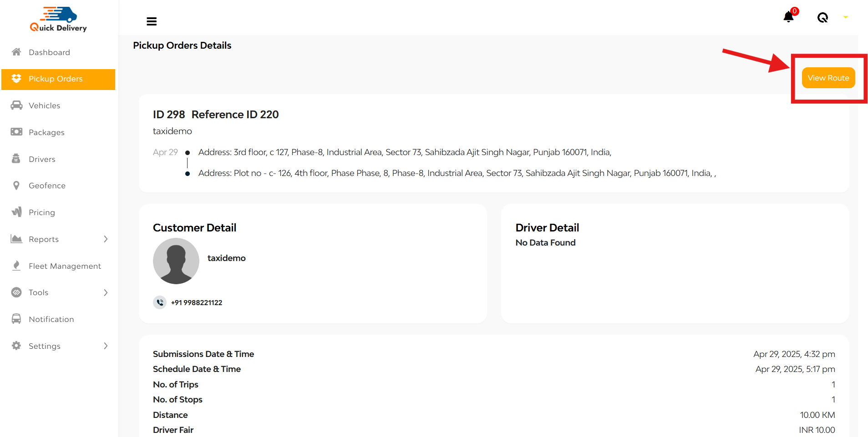Open Fleet Management section

pos(65,266)
